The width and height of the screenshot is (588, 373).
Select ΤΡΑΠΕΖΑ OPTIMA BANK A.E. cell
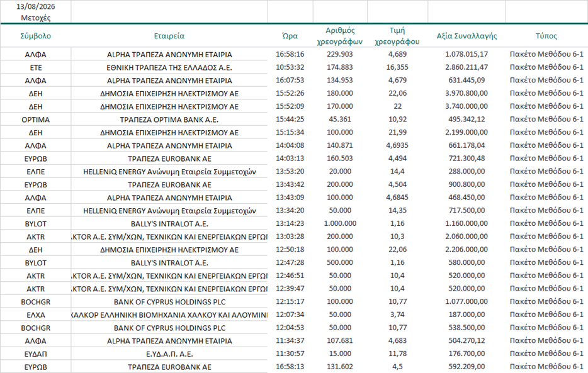[169, 120]
